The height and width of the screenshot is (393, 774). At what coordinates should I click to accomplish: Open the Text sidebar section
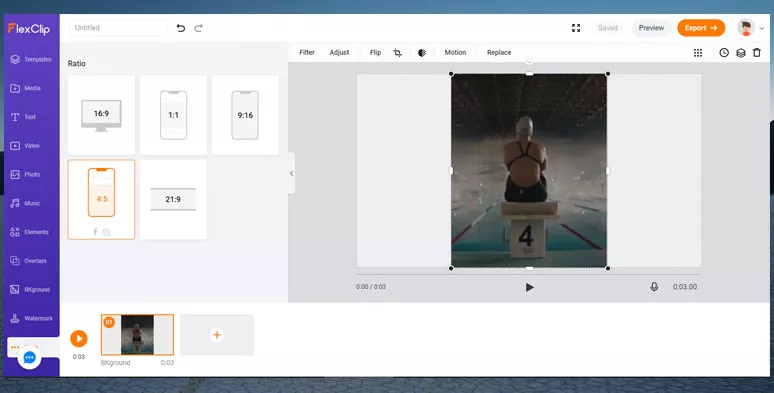tap(23, 117)
